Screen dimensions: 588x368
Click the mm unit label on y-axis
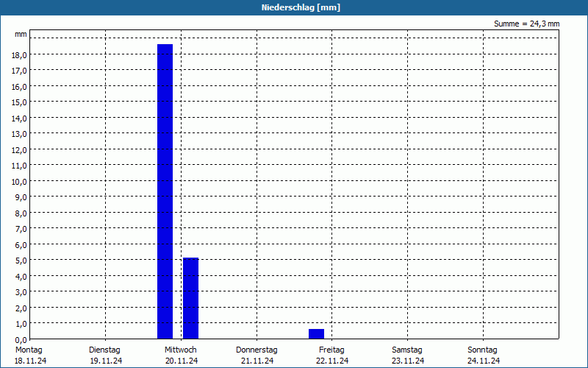(21, 34)
